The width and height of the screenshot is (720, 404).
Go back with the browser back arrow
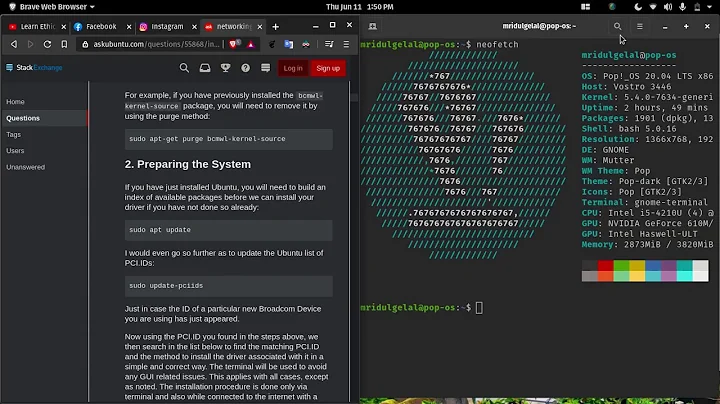point(14,45)
